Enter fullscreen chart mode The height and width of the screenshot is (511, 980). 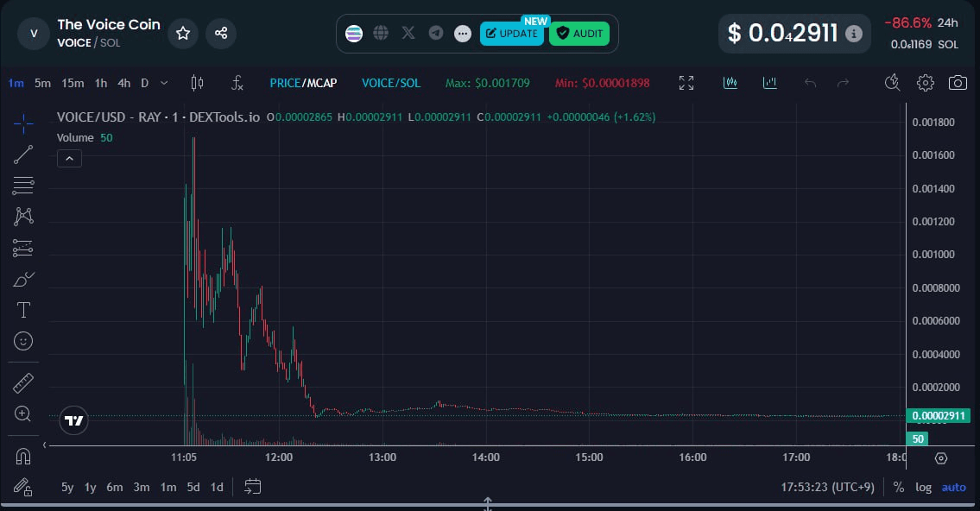coord(686,83)
